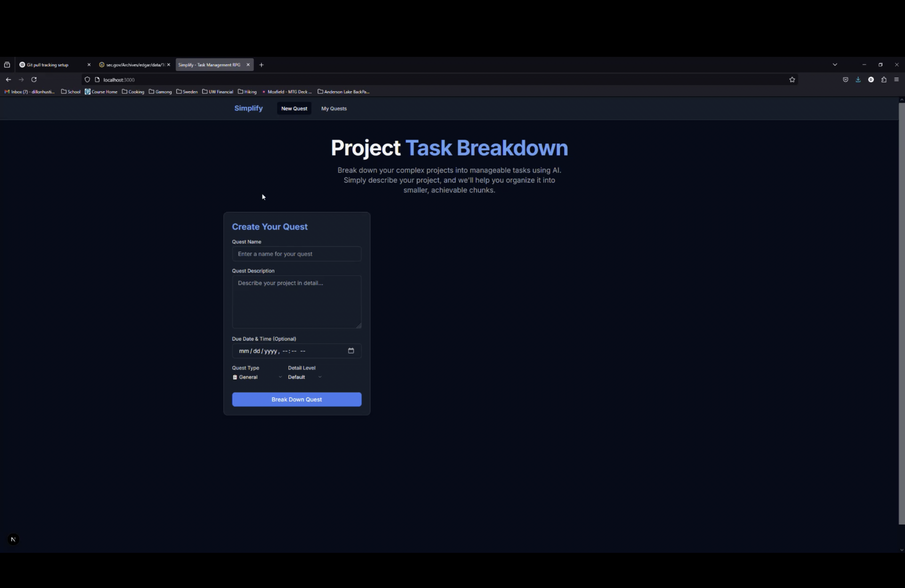905x588 pixels.
Task: Click into Quest Name input field
Action: tap(297, 254)
